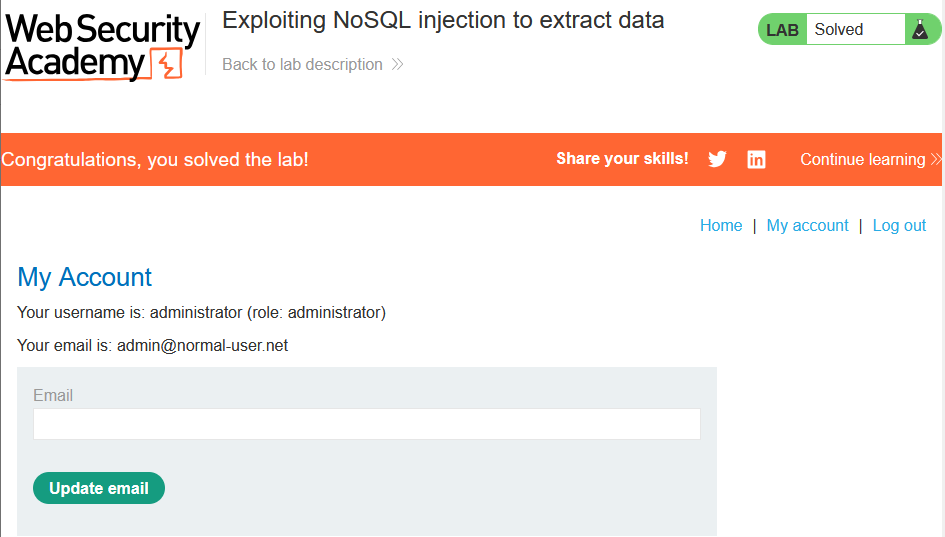
Task: Click the Share your skills! text
Action: click(622, 159)
